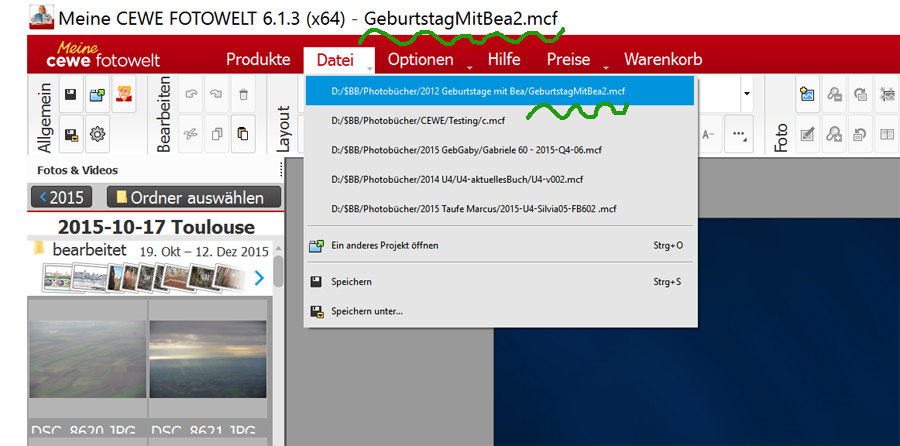Open recent project CEWE/Testing/c.mcf
Image resolution: width=900 pixels, height=446 pixels.
tap(499, 121)
